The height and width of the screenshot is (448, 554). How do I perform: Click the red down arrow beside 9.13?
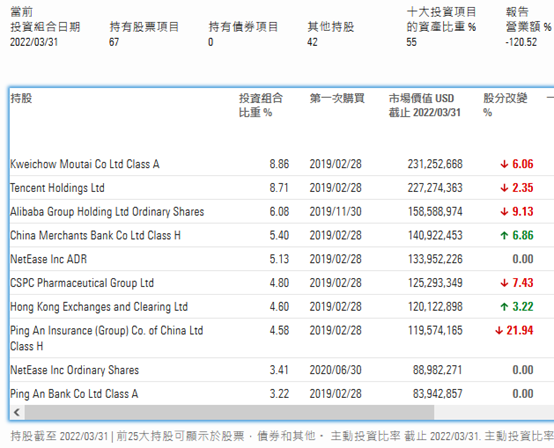coord(504,212)
